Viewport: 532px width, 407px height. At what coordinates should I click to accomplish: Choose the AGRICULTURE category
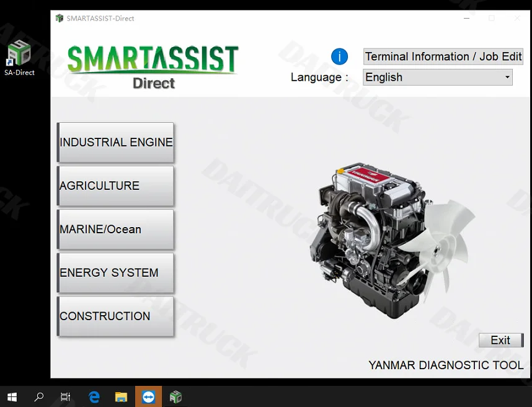(115, 186)
